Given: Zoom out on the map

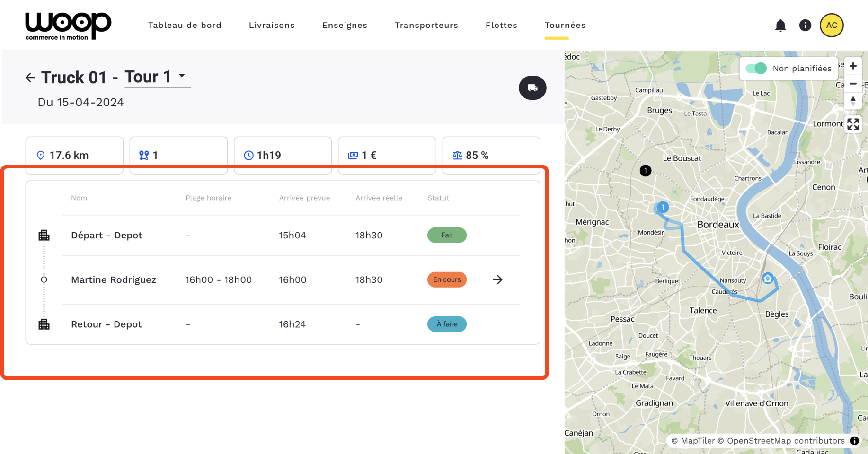Looking at the screenshot, I should 853,84.
